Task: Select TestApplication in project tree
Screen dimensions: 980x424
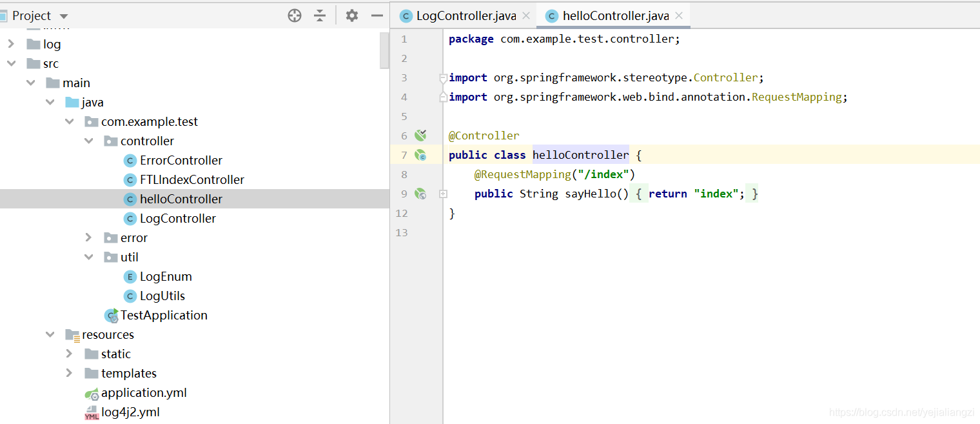Action: coord(163,315)
